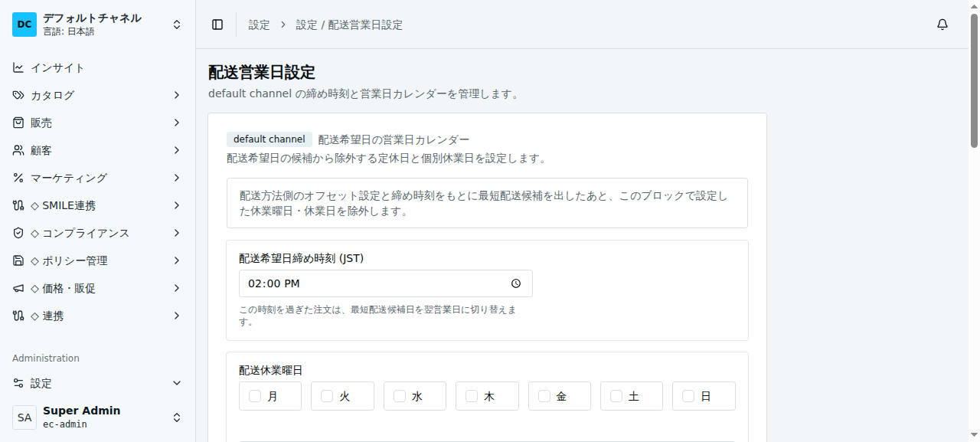Open the Super Admin user menu
The image size is (980, 442).
point(98,417)
